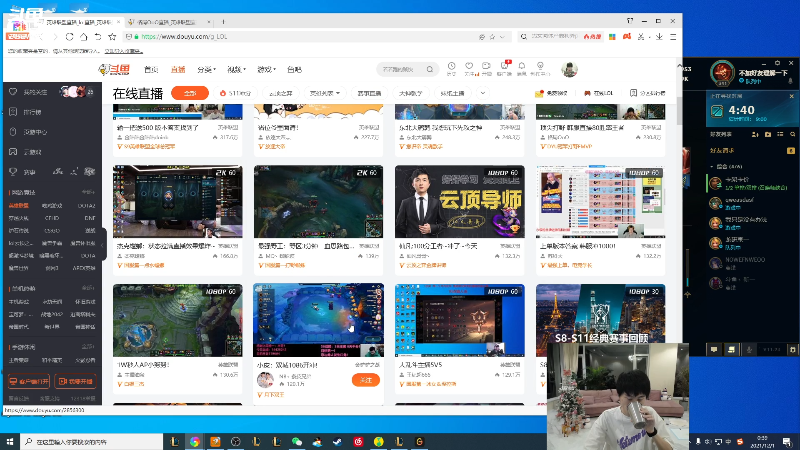Open the 看见LOL link

(598, 93)
